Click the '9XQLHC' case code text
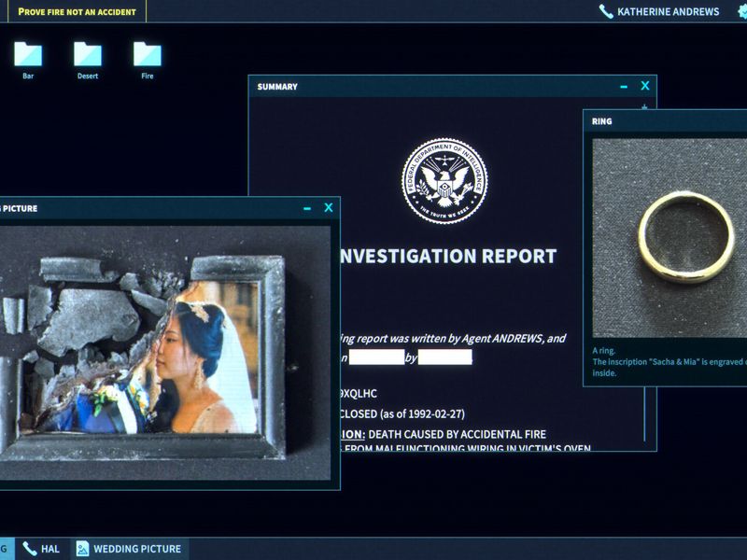 coord(359,393)
